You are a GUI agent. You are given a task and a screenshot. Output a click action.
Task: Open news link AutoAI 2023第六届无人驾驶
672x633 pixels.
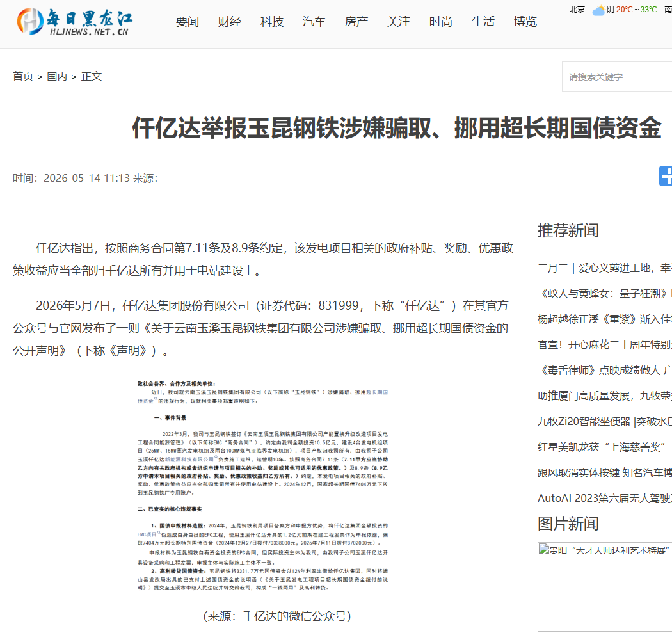pyautogui.click(x=605, y=499)
